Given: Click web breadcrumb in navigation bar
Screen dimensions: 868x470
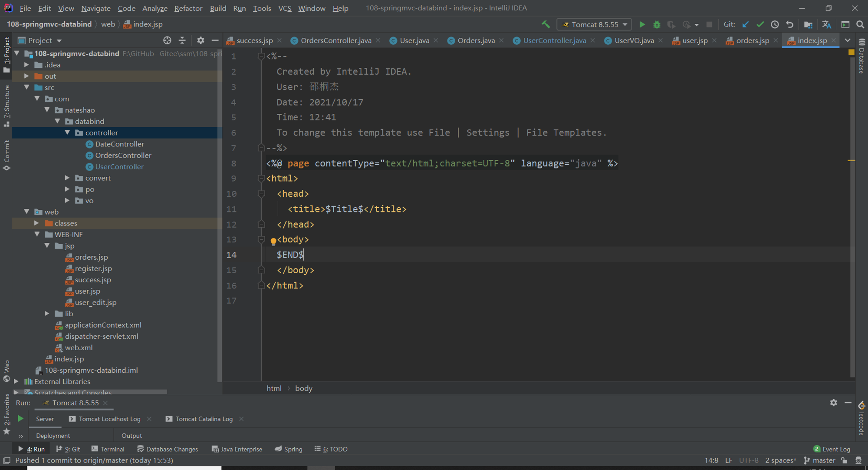Looking at the screenshot, I should [108, 24].
